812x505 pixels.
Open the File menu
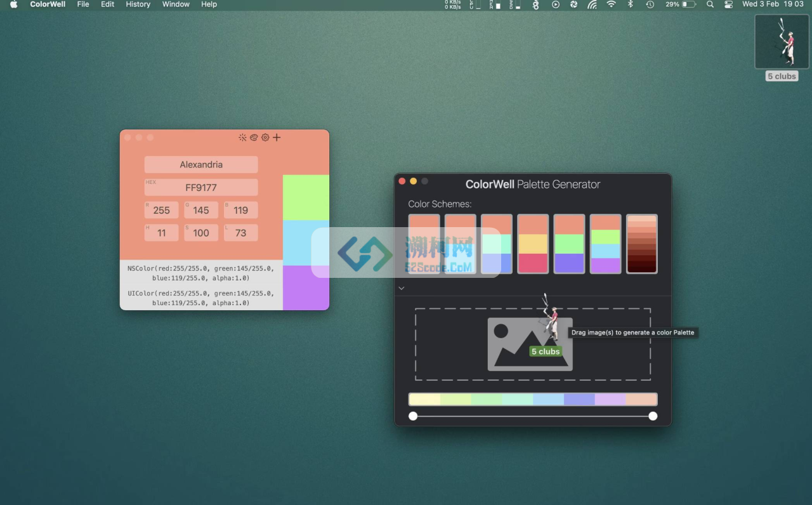point(83,4)
